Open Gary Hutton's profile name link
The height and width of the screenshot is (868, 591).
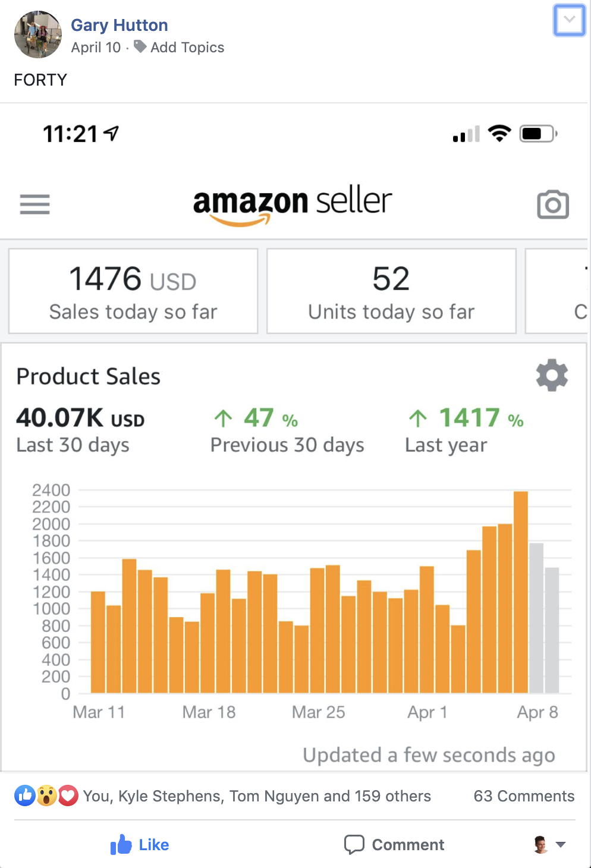tap(119, 25)
